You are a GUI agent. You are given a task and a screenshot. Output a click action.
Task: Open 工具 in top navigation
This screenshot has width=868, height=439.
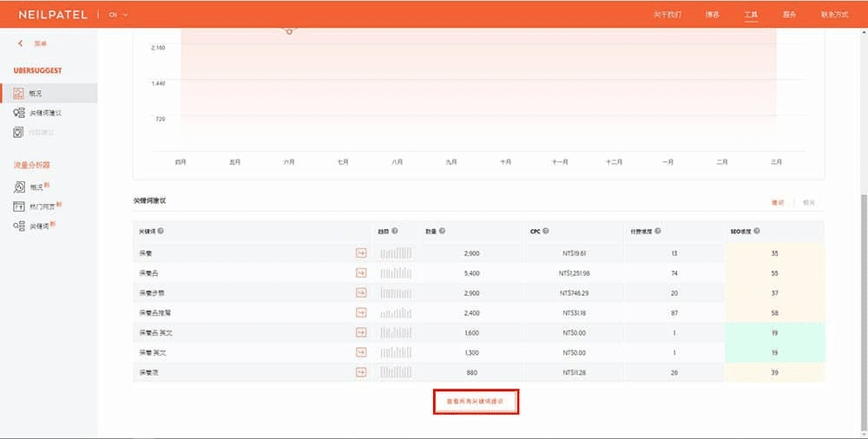click(751, 15)
